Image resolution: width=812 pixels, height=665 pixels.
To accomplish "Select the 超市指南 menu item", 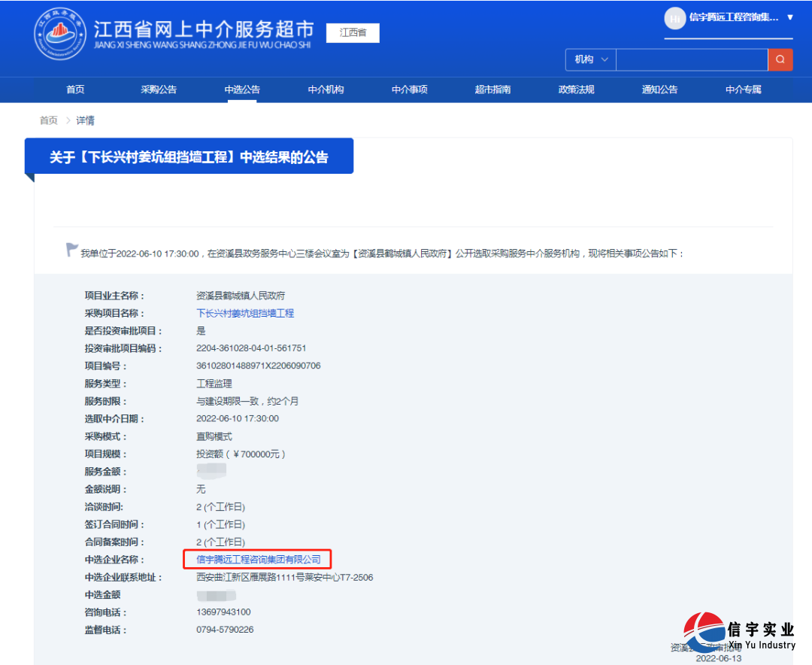I will (x=492, y=90).
